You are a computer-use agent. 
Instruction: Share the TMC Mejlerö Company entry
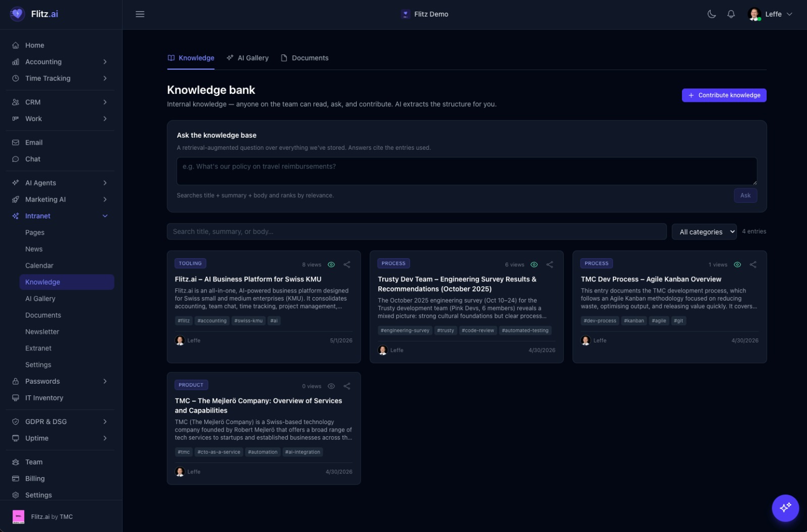point(347,386)
